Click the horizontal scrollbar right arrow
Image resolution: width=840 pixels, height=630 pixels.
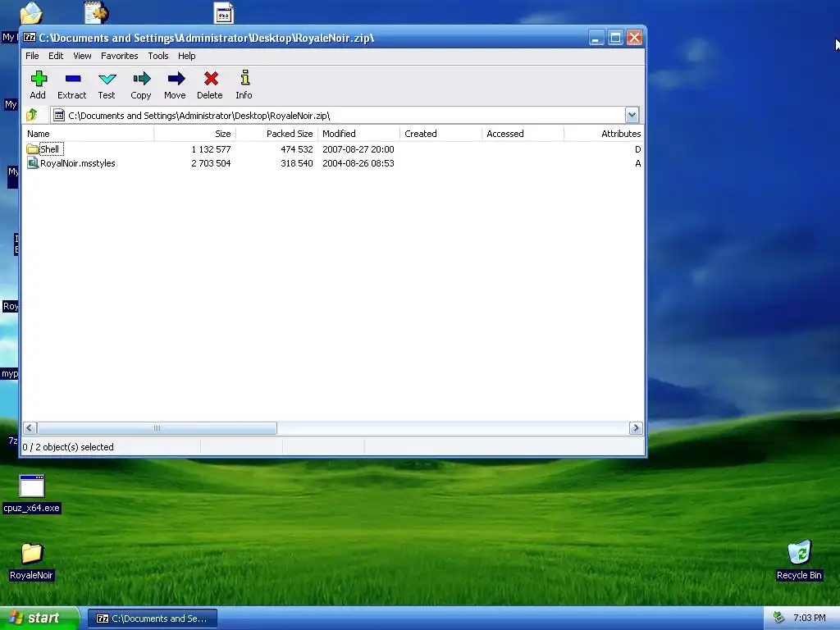636,428
